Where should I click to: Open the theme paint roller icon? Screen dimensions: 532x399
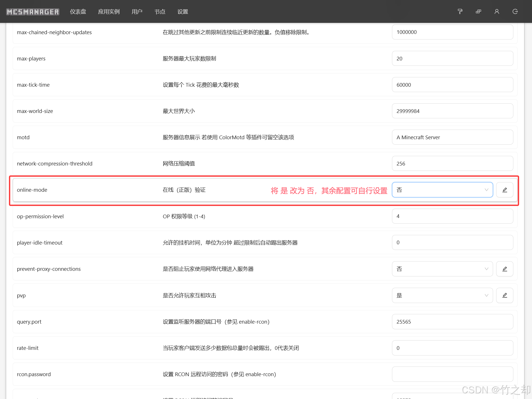coord(460,12)
